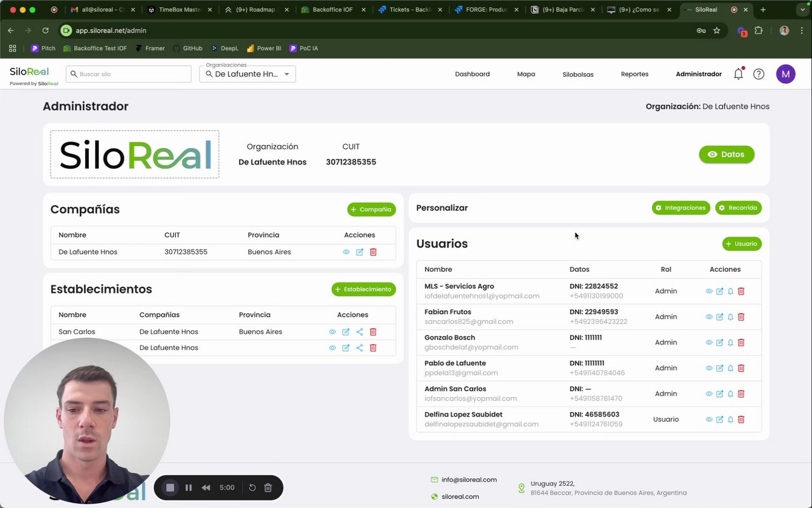Open the Mapa nav item
The height and width of the screenshot is (508, 812).
[526, 74]
